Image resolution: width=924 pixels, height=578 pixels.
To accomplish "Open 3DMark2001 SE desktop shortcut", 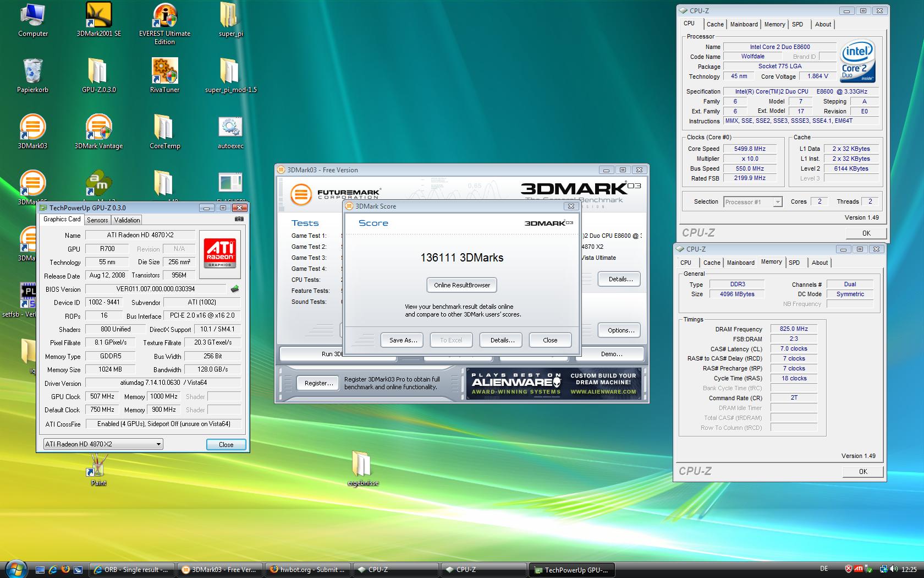I will tap(98, 20).
